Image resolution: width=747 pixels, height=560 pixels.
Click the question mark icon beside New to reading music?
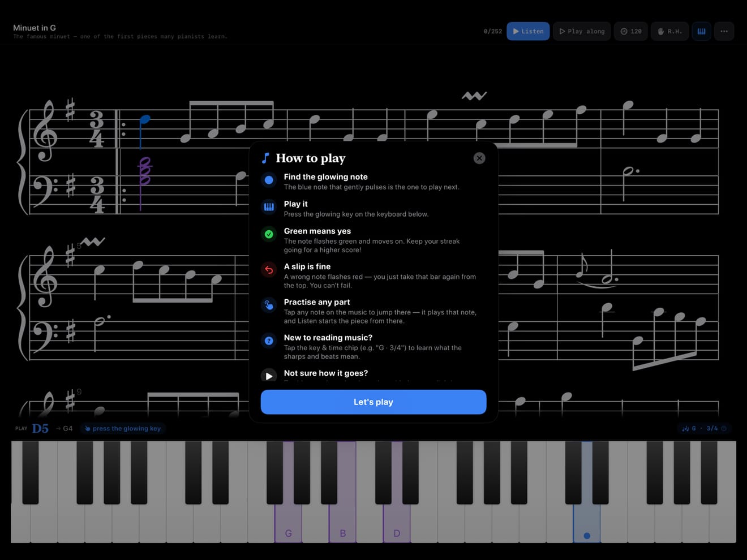click(x=269, y=341)
